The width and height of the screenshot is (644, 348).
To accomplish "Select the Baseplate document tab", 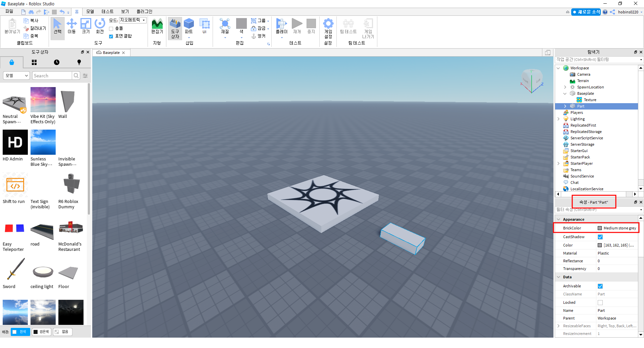I will [111, 53].
